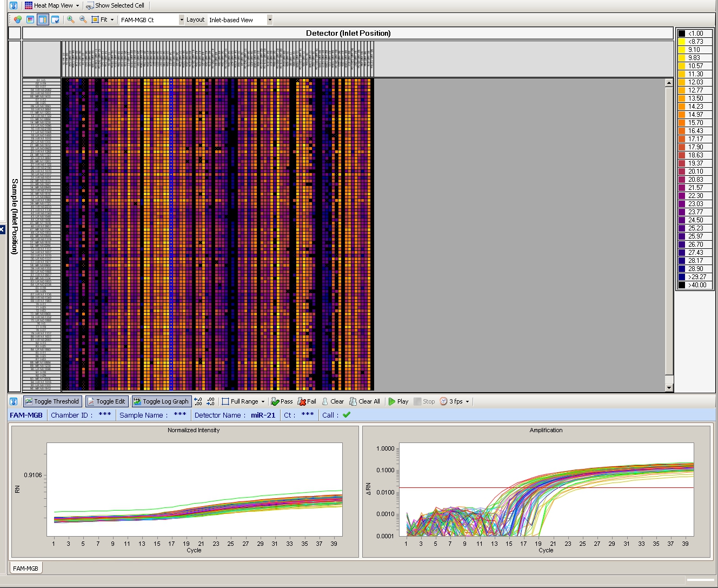Expand the FAM-MGB Ct combo box
This screenshot has width=718, height=588.
pyautogui.click(x=181, y=20)
